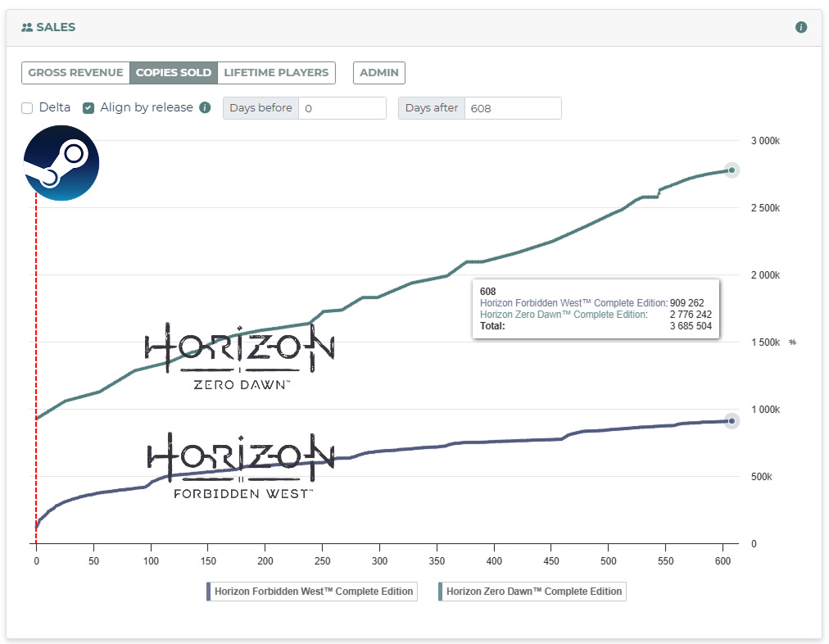Image resolution: width=829 pixels, height=644 pixels.
Task: Click the ADMIN button
Action: [378, 72]
